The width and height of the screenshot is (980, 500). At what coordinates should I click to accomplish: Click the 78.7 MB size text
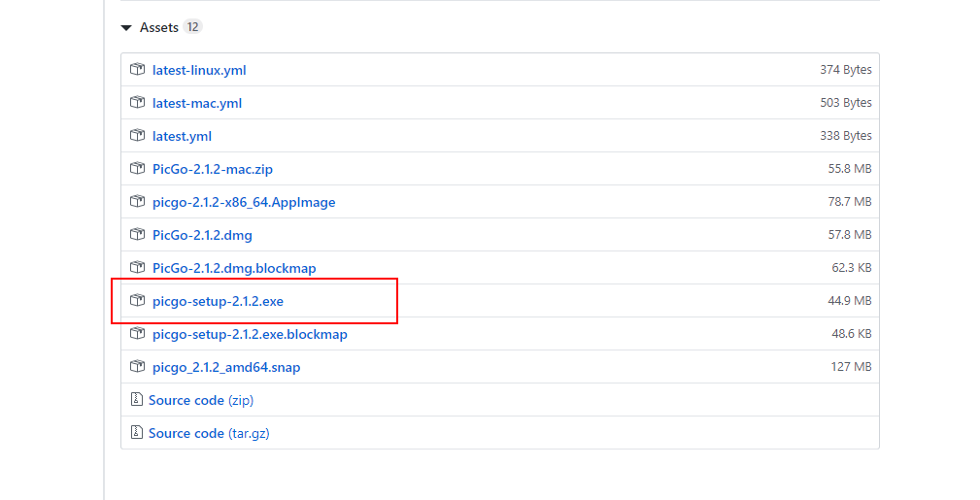[x=850, y=202]
